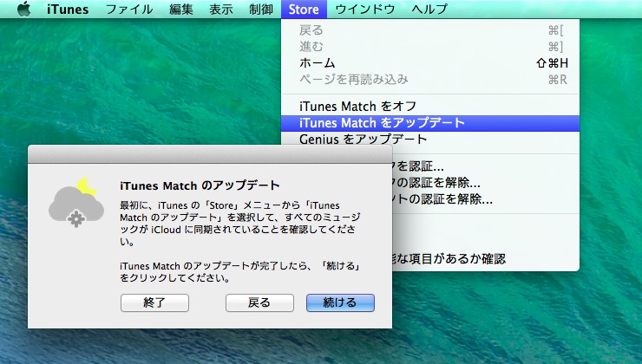This screenshot has width=642, height=364.
Task: Open the Apple menu icon
Action: pyautogui.click(x=23, y=9)
